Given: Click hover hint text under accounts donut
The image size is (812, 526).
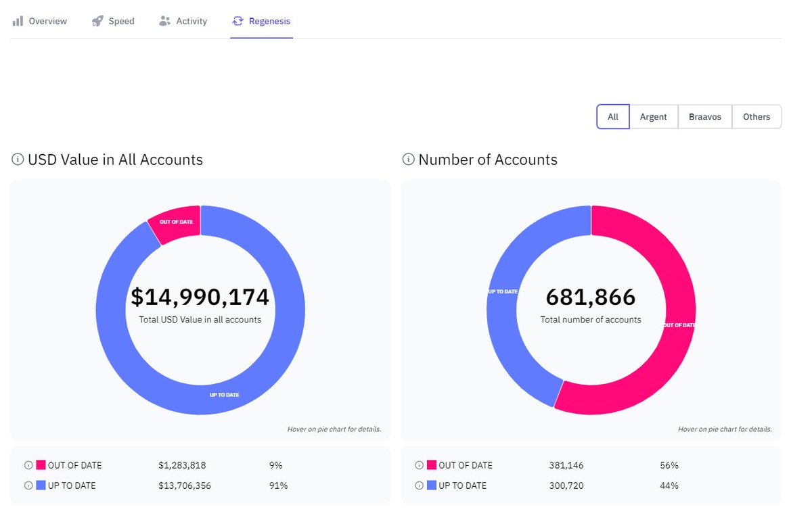Looking at the screenshot, I should (725, 429).
